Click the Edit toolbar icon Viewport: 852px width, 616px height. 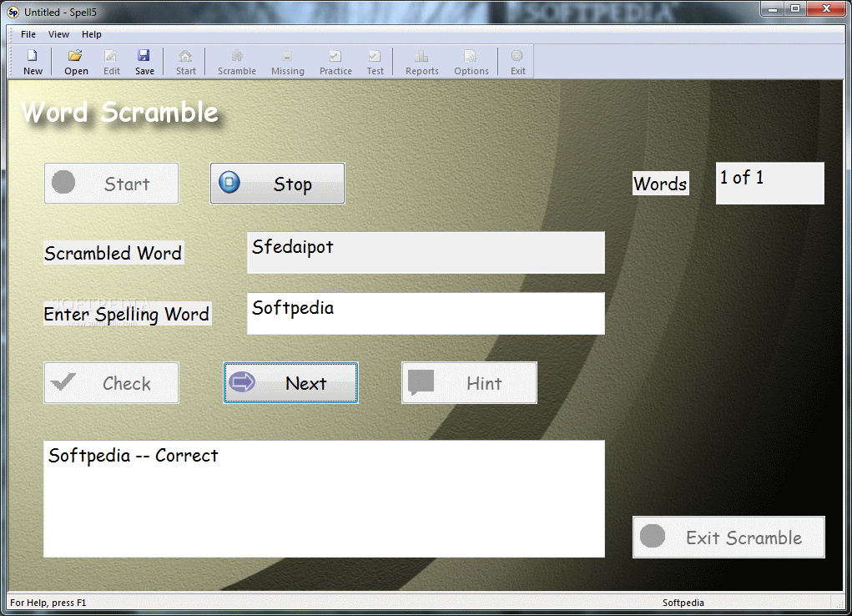(x=111, y=62)
